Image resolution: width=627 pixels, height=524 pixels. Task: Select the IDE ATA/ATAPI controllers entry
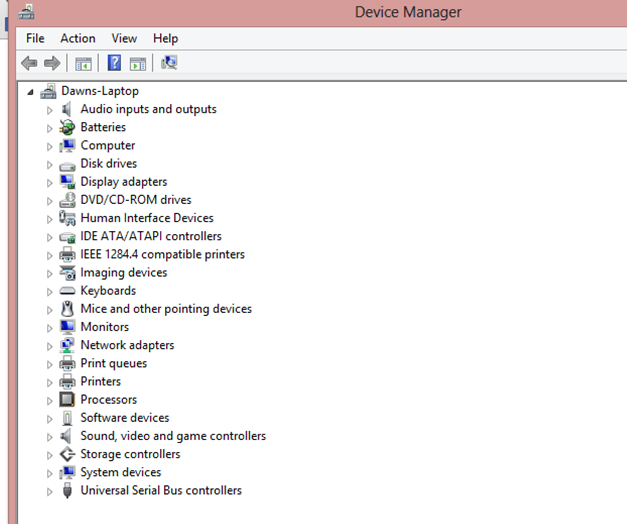[151, 236]
